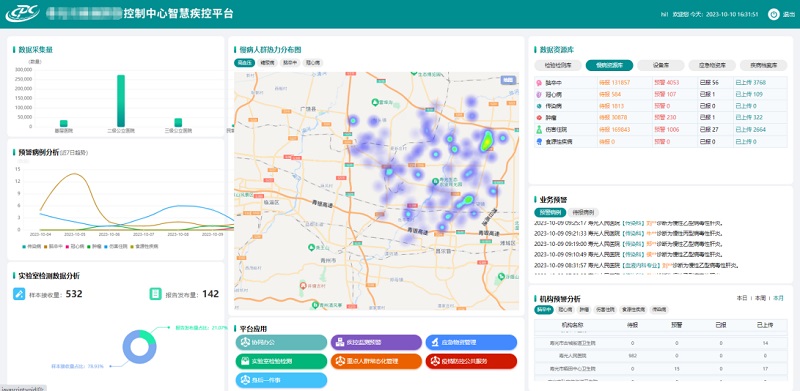Viewport: 800px width, 391px height.
Task: Switch to the 慢病资源库 tab
Action: (609, 65)
